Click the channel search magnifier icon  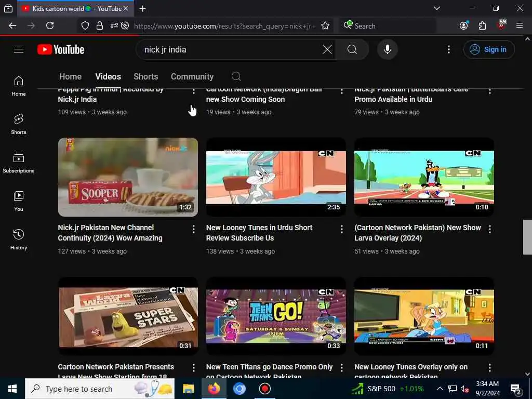click(x=236, y=77)
